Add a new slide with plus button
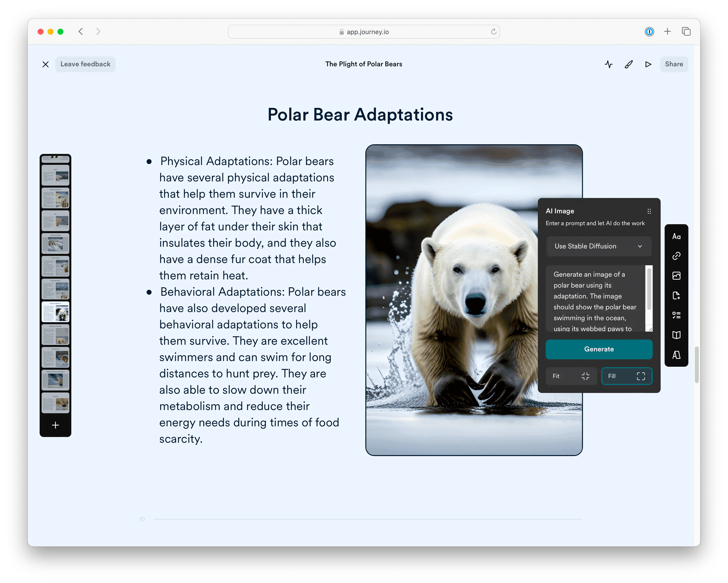Screen dimensions: 728x583 55,425
